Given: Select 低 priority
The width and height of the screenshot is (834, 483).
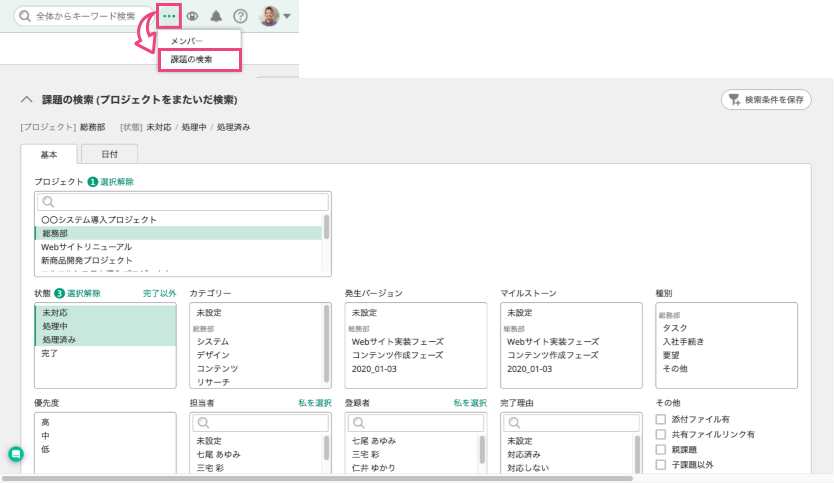Looking at the screenshot, I should [105, 449].
